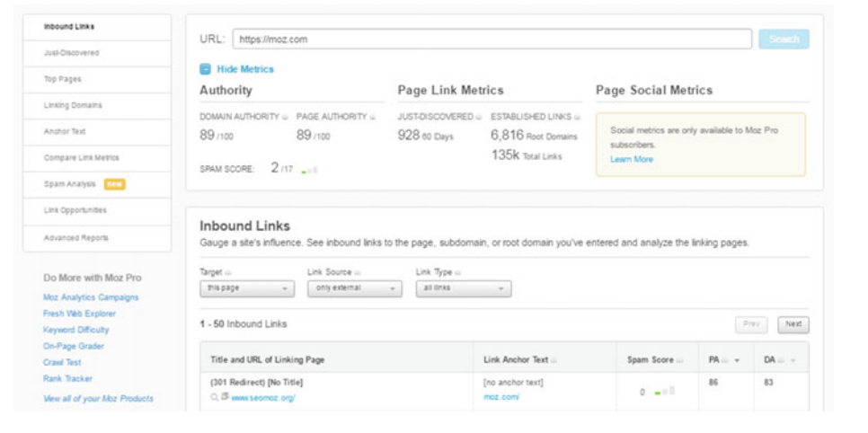Click the Page Authority info icon
Viewport: 868px width, 433px height.
pyautogui.click(x=373, y=118)
